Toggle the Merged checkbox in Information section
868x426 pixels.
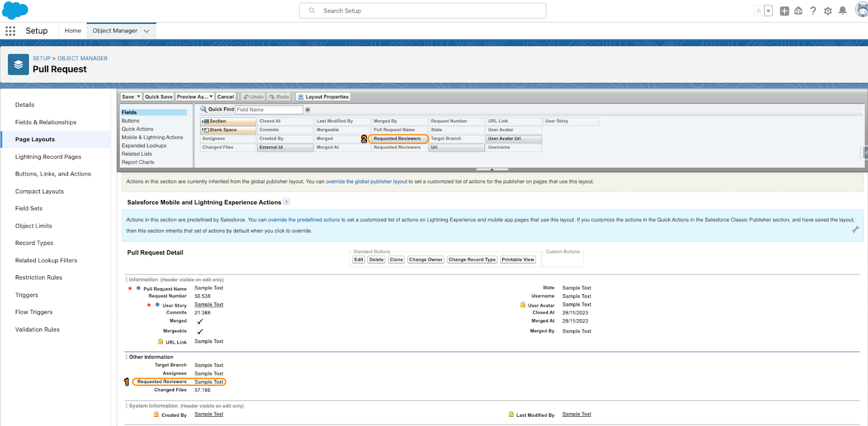point(200,321)
